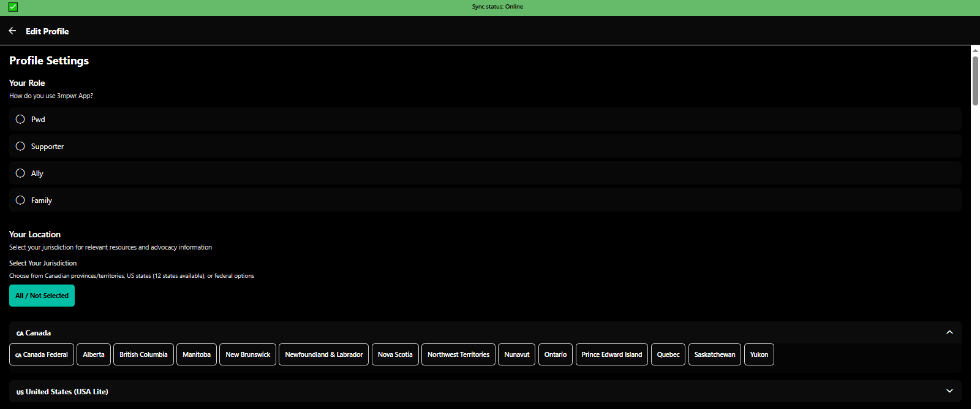Select the Canada Federal jurisdiction
The width and height of the screenshot is (980, 409).
coord(42,354)
